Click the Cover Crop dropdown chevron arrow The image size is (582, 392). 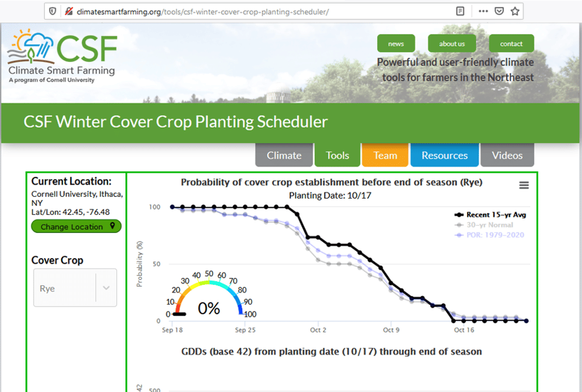106,288
